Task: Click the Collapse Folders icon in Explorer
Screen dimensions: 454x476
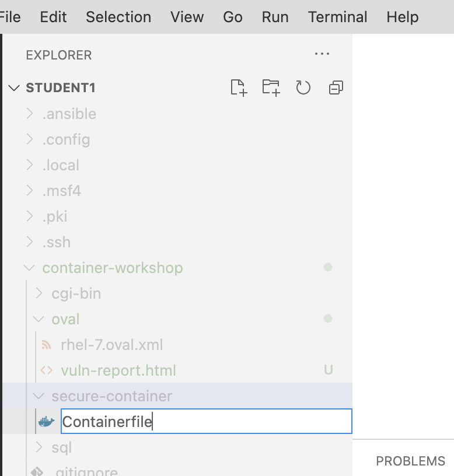Action: (336, 87)
